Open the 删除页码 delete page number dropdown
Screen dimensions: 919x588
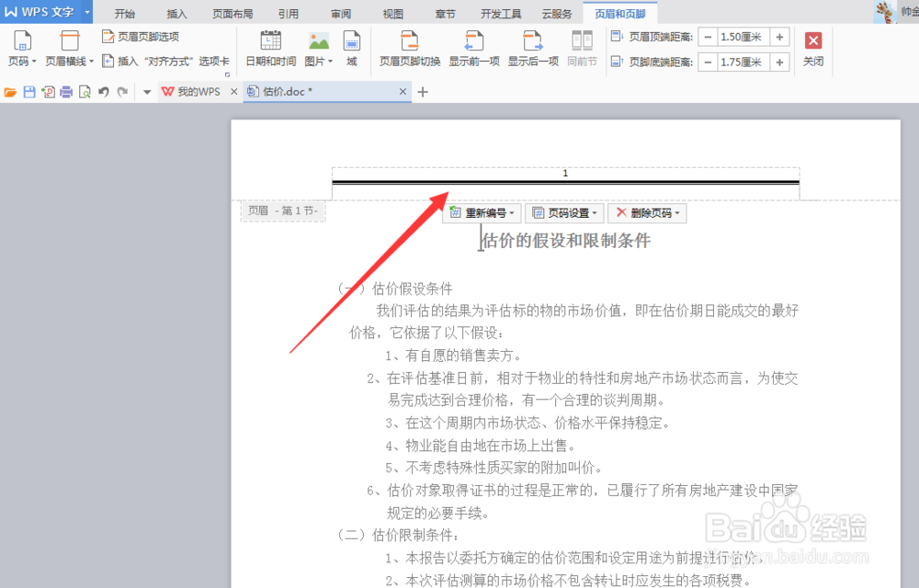point(647,213)
